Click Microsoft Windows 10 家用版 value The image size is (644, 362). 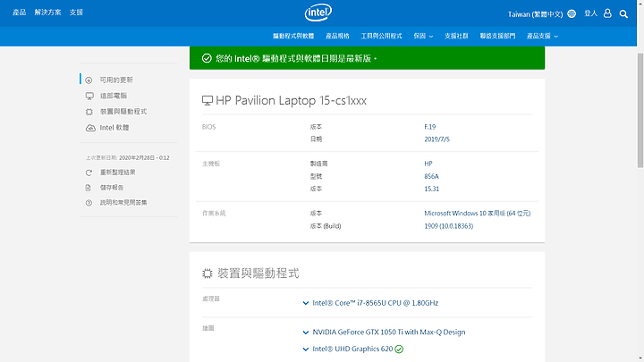(x=478, y=214)
